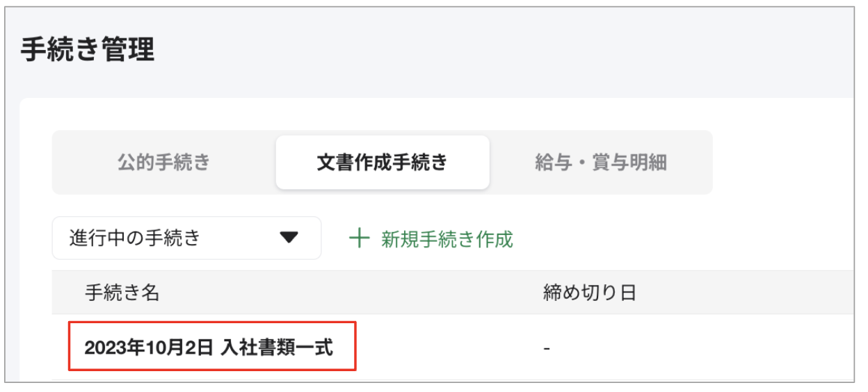Click the black triangle arrow in filter box

pos(289,238)
